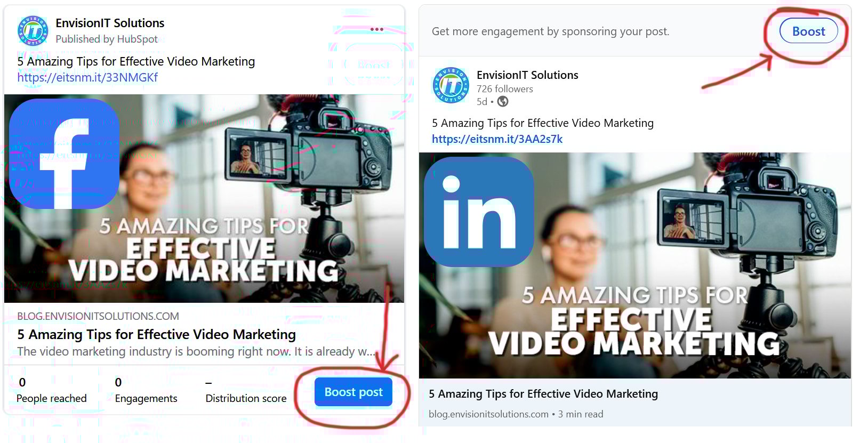Viewport: 868px width, 443px height.
Task: Open the three-dots menu on Facebook post
Action: 376,29
